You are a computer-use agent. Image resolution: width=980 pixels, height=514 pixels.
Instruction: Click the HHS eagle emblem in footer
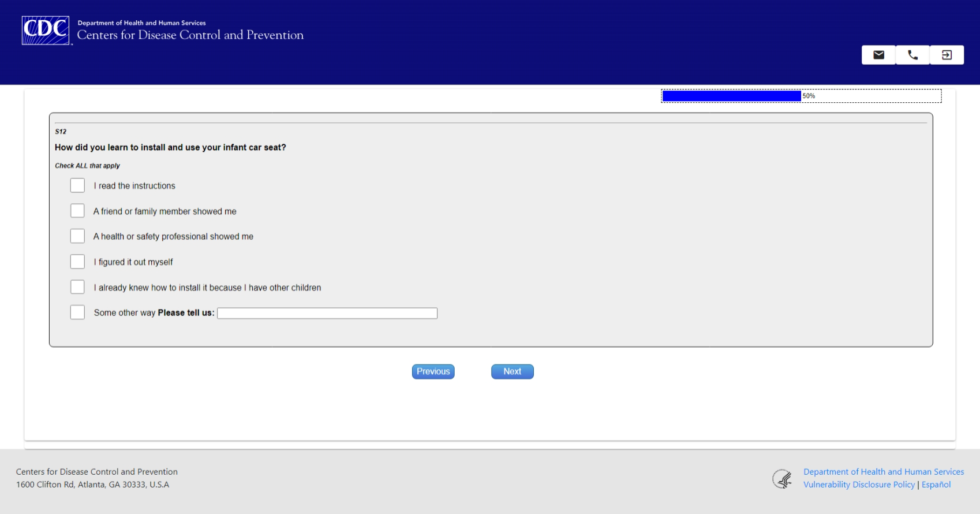(x=783, y=479)
